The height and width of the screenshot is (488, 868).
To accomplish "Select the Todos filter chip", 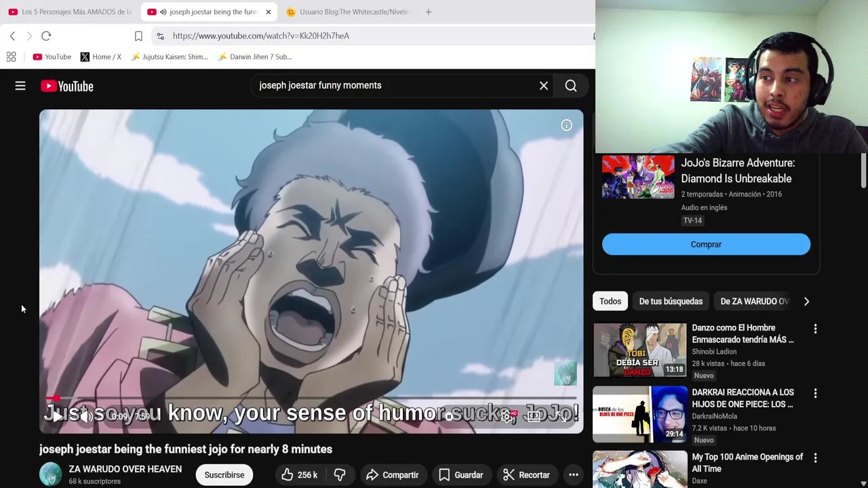I will coord(610,302).
